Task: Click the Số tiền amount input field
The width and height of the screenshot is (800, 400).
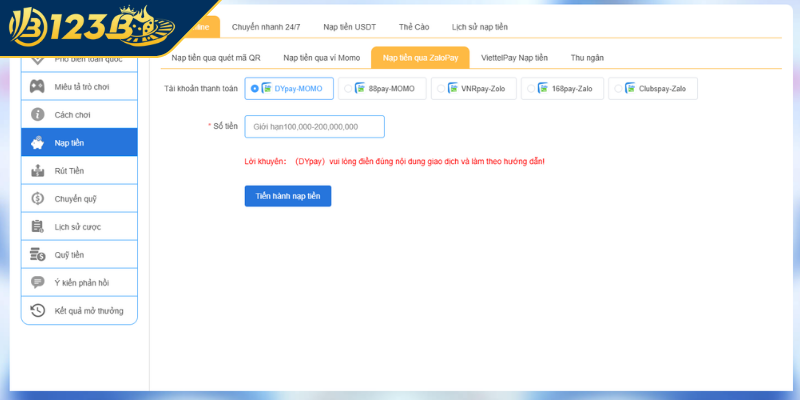Action: 314,127
